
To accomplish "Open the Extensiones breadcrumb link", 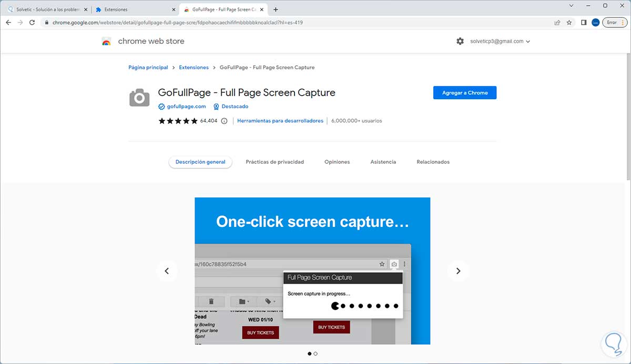I will coord(194,67).
